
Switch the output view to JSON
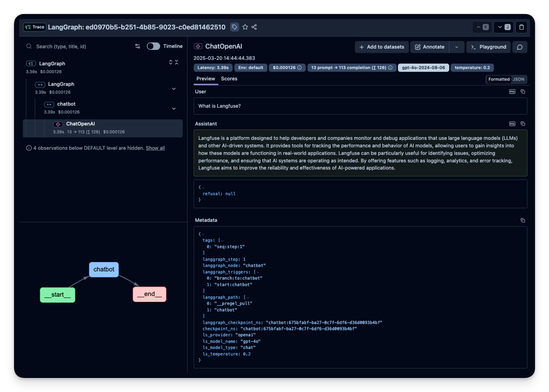519,79
